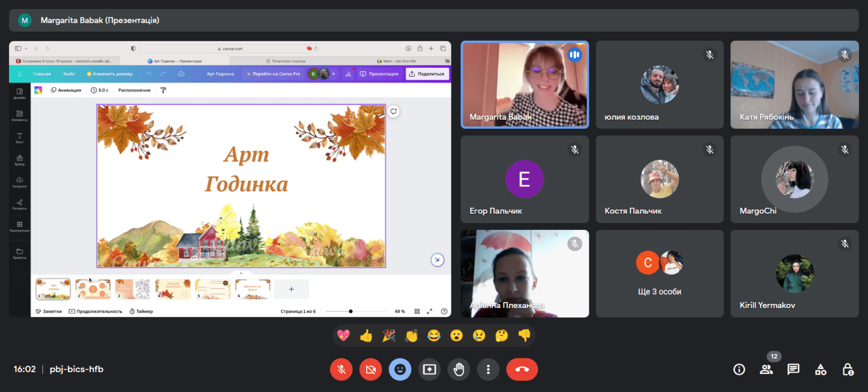Open the Canva help question mark
This screenshot has width=868, height=392.
(x=444, y=311)
